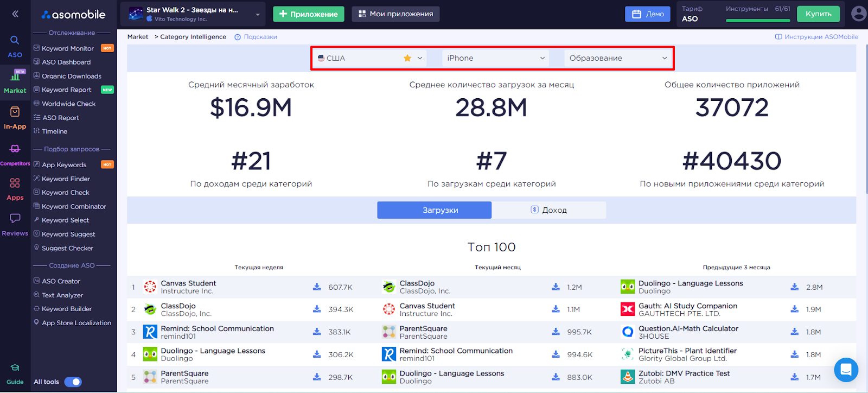
Task: Click the Демо button
Action: [648, 14]
